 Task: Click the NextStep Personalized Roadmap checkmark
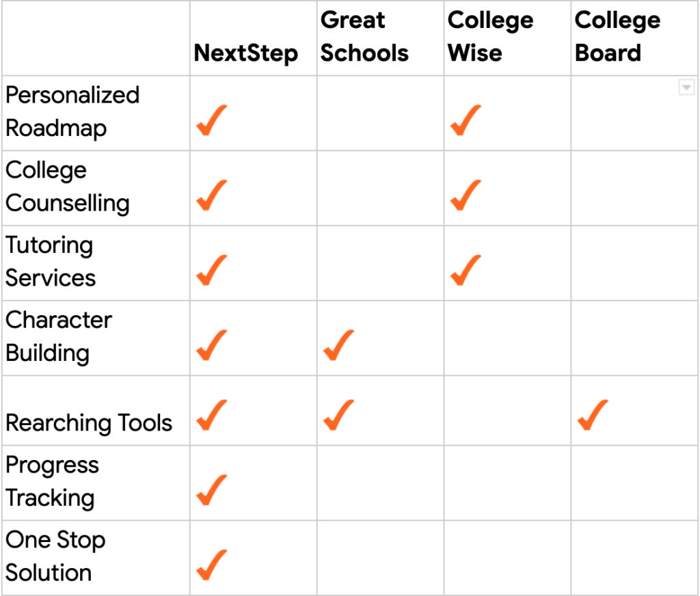pos(212,120)
